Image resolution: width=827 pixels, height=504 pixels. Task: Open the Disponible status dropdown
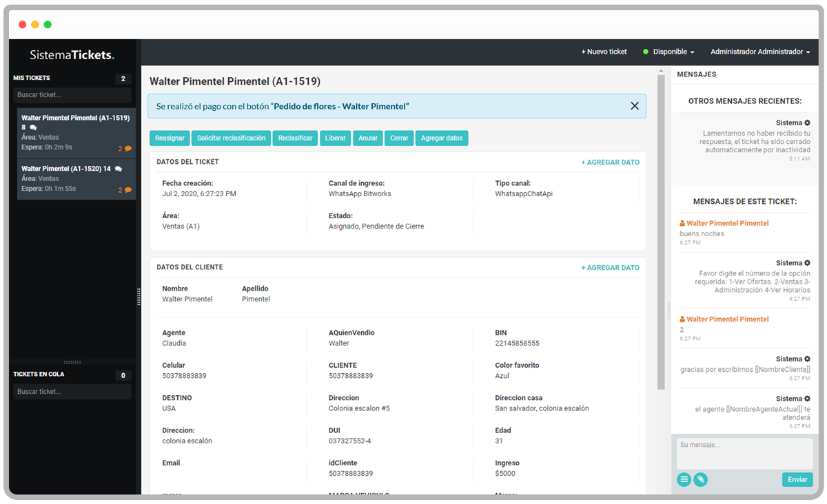(x=673, y=52)
